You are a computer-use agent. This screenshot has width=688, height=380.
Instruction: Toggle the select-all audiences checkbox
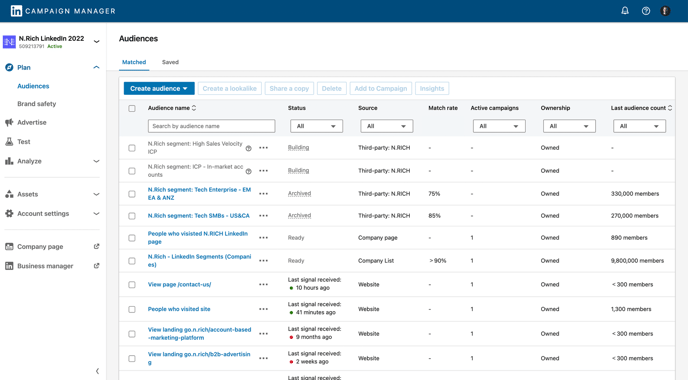click(132, 108)
